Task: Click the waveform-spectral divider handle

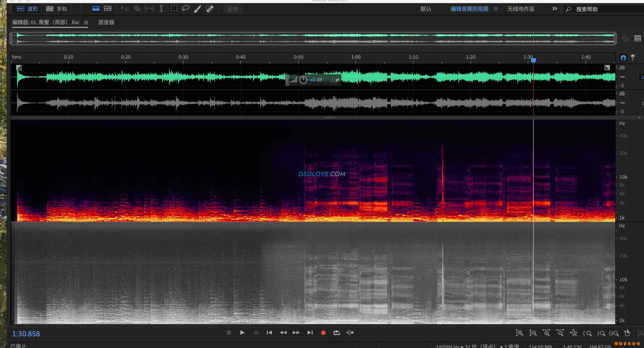Action: pos(329,117)
